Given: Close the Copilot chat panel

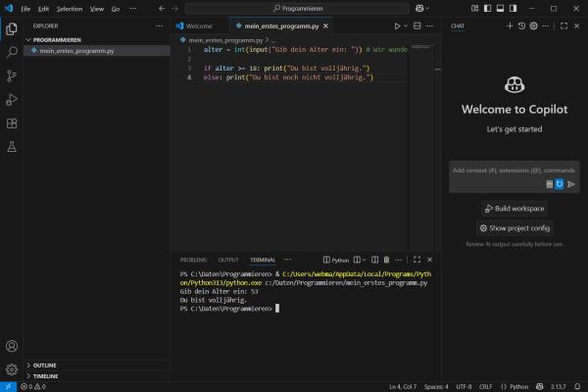Looking at the screenshot, I should 577,25.
